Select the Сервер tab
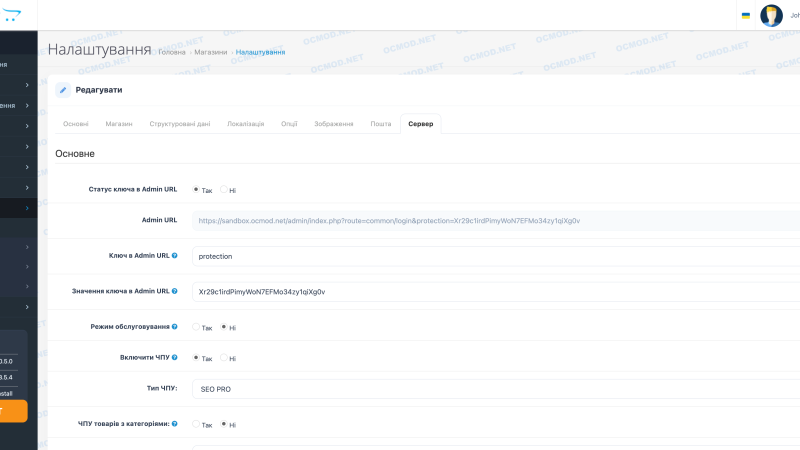This screenshot has height=450, width=800. (x=420, y=124)
